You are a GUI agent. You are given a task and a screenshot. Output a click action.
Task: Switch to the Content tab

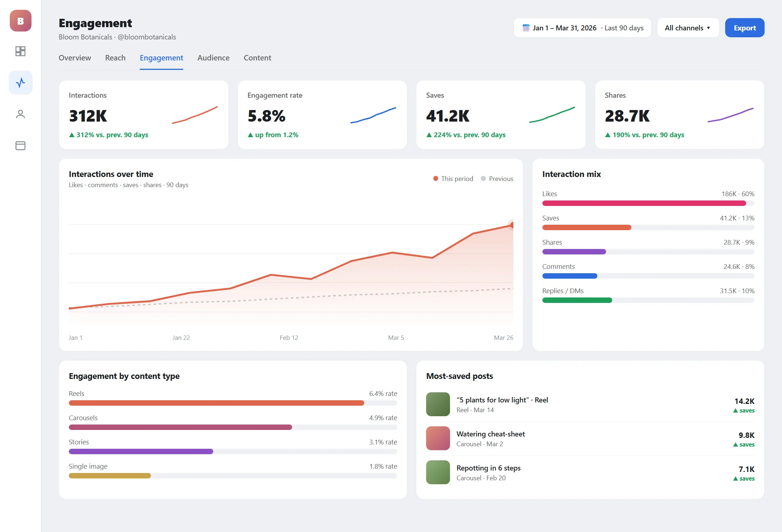point(257,58)
